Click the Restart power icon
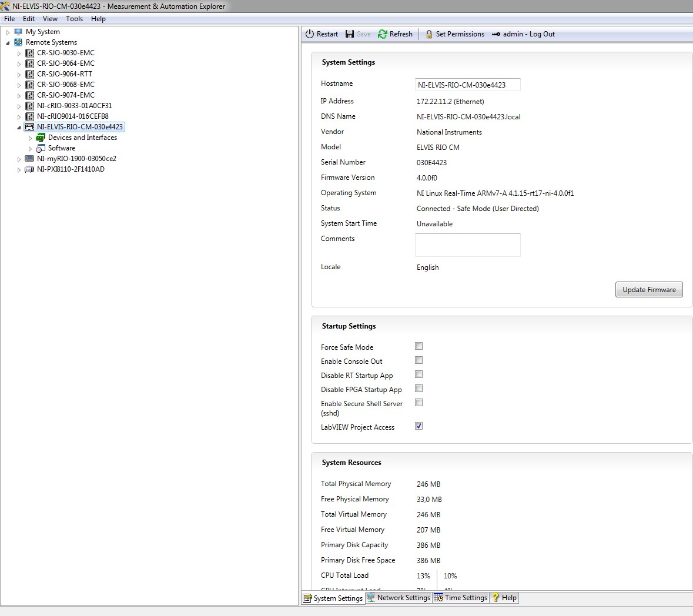 click(310, 34)
